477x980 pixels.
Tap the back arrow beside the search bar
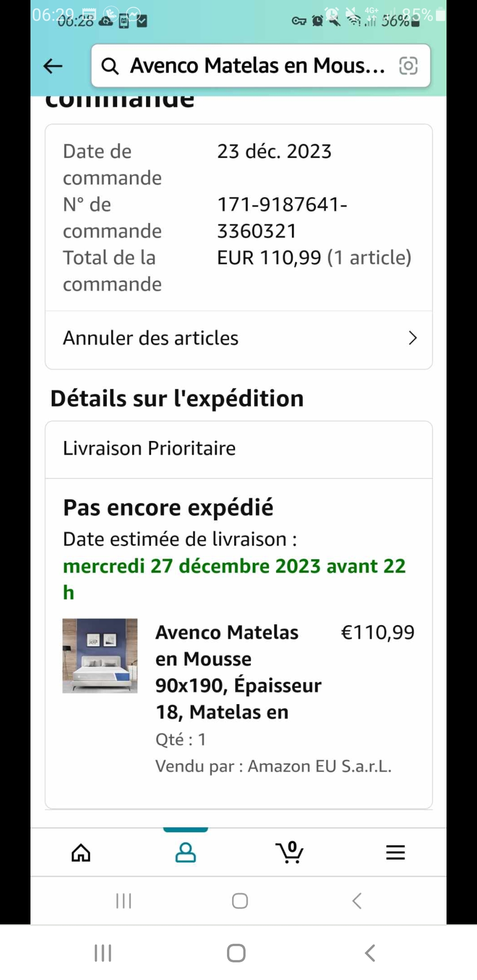pyautogui.click(x=53, y=66)
